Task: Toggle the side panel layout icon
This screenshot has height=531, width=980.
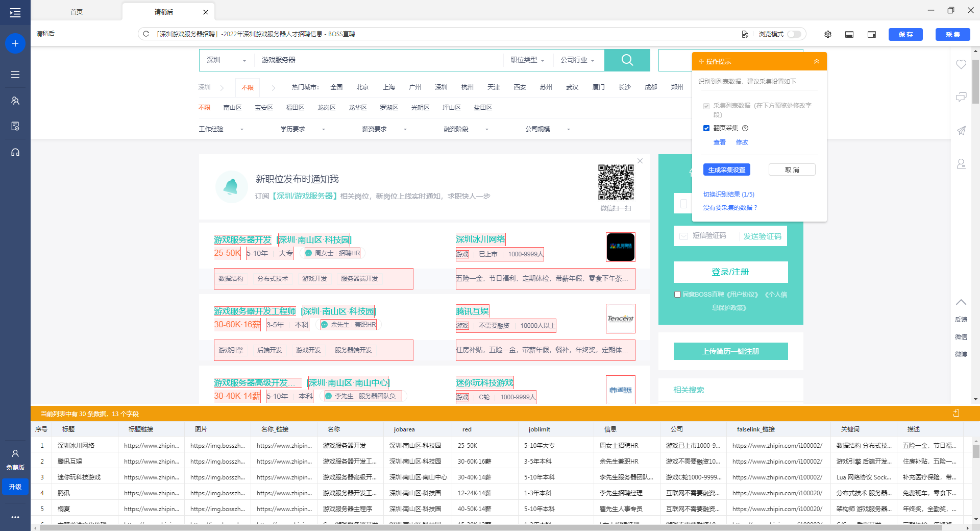Action: 872,34
